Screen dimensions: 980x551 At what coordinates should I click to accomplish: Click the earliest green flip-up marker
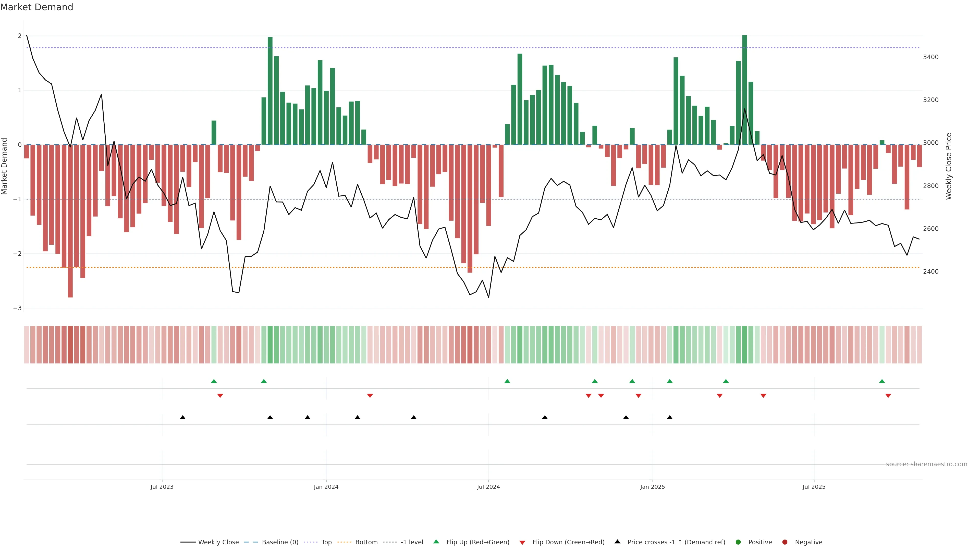[214, 381]
